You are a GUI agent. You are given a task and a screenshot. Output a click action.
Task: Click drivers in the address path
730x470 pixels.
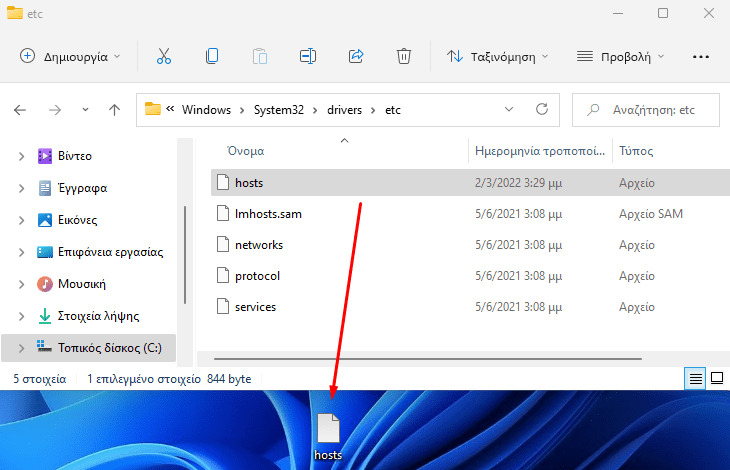coord(345,110)
